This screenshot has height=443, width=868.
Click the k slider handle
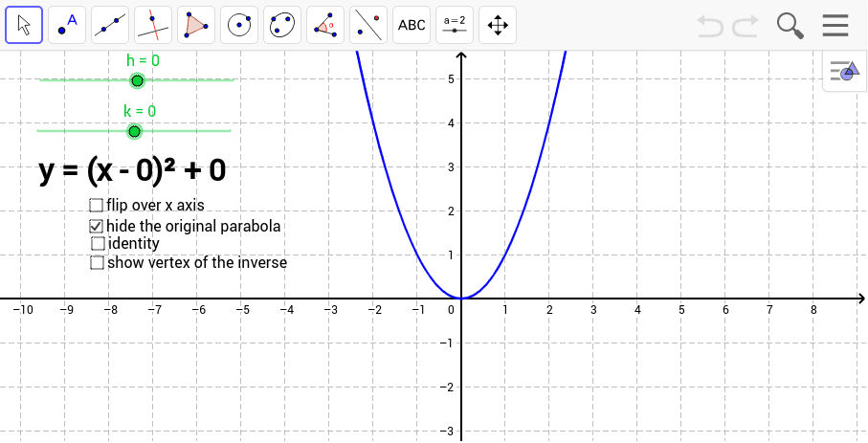click(x=134, y=131)
